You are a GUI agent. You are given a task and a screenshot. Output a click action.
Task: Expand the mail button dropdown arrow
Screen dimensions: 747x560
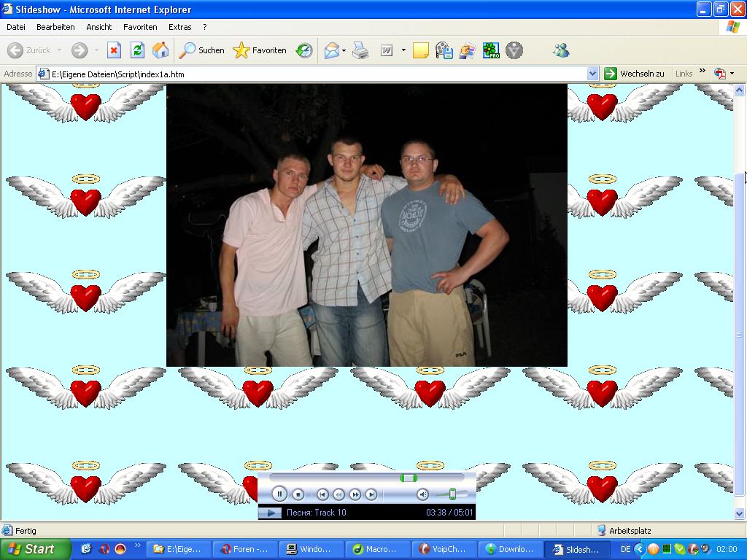344,50
